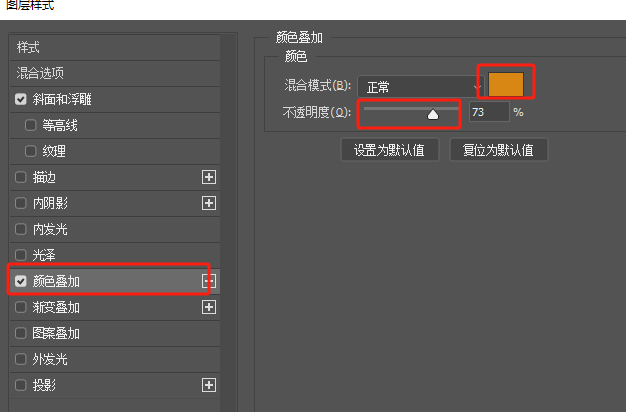Click the opacity value field showing 73
This screenshot has height=412, width=626.
point(489,112)
